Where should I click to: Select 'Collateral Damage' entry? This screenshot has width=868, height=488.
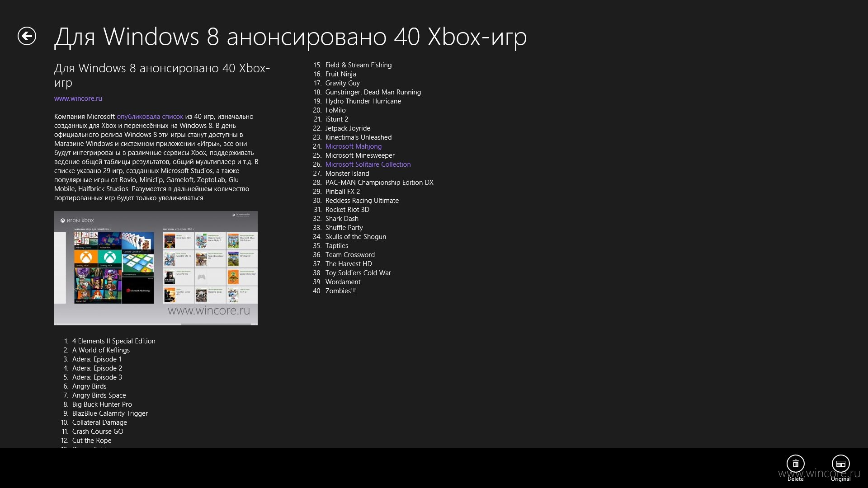point(99,422)
